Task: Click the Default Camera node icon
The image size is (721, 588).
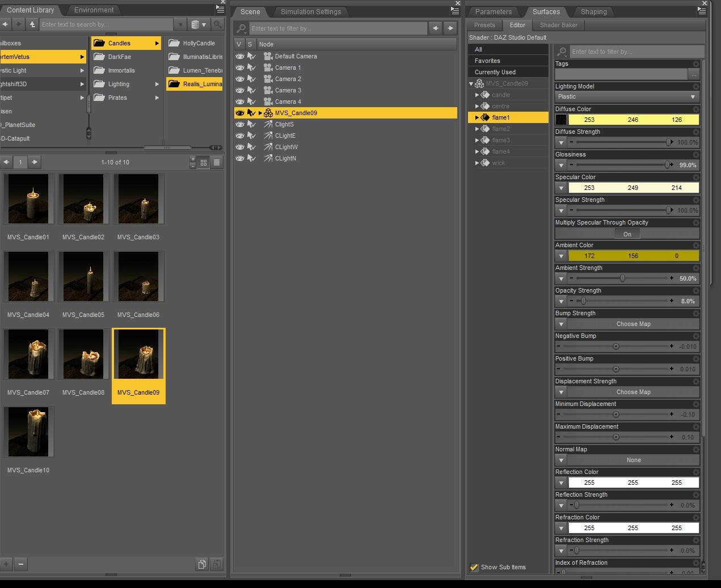Action: tap(268, 56)
